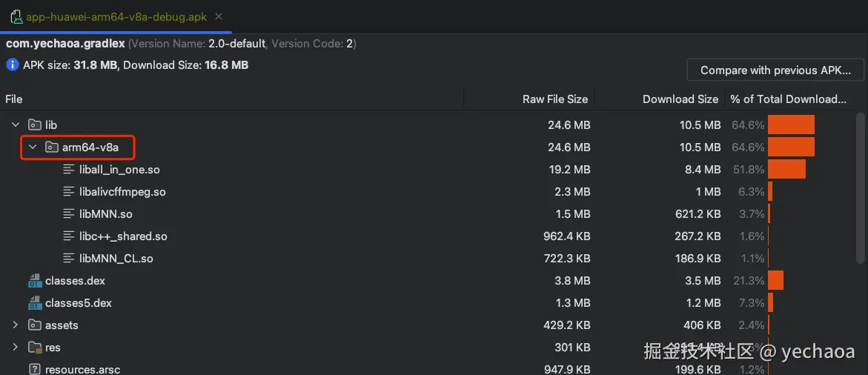Viewport: 868px width, 375px height.
Task: Click the APK file icon in the tab
Action: [x=16, y=16]
